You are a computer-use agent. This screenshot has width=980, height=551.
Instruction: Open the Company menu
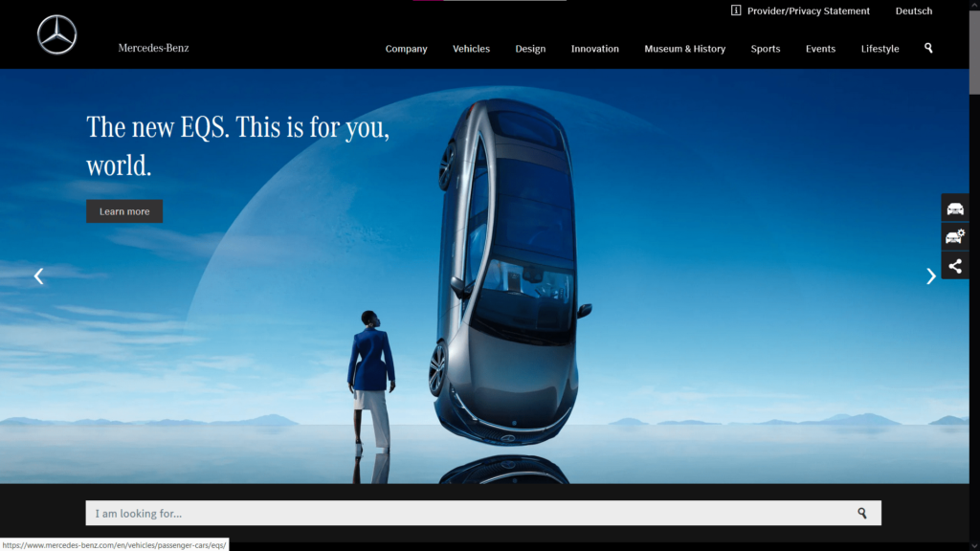(x=406, y=49)
